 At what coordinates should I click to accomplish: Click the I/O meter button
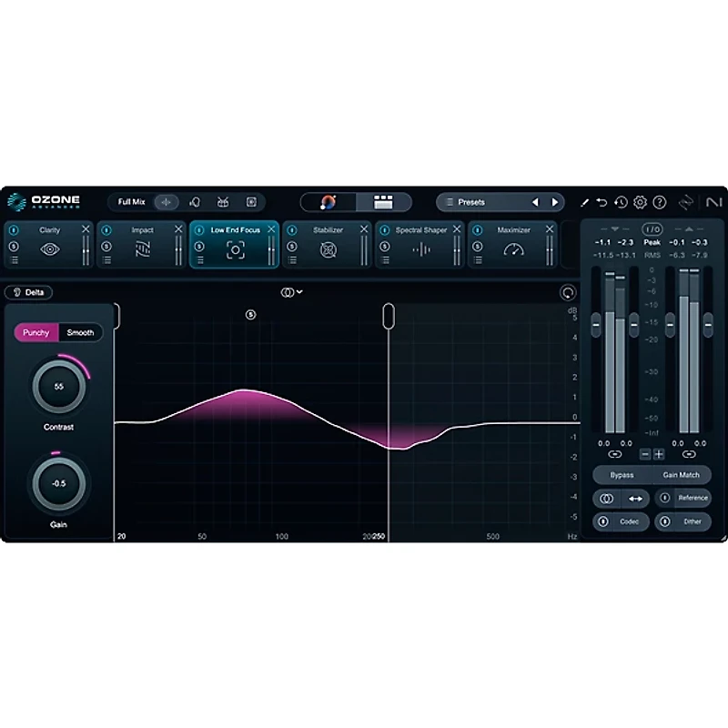point(652,229)
